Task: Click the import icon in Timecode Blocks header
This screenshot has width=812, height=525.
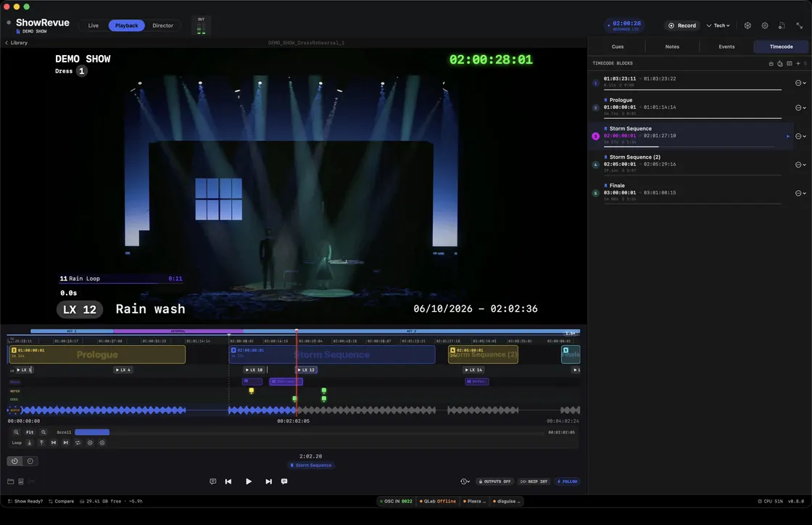Action: [771, 64]
